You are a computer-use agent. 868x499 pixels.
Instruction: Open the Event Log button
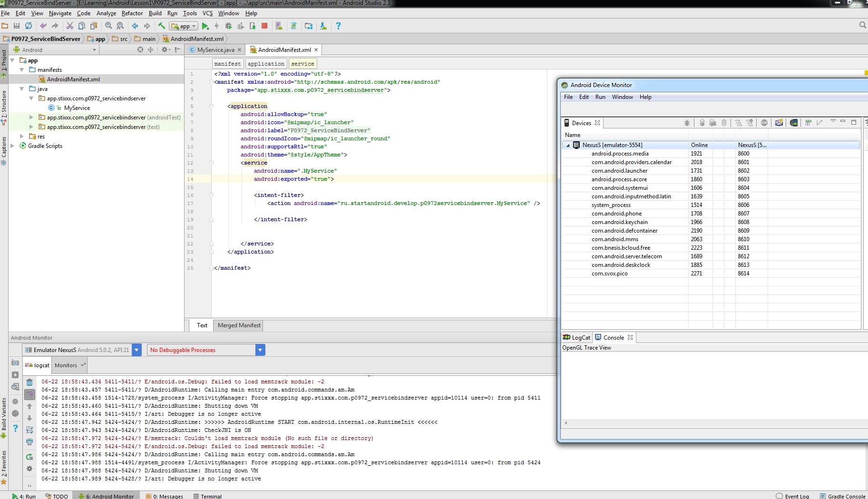(x=792, y=496)
